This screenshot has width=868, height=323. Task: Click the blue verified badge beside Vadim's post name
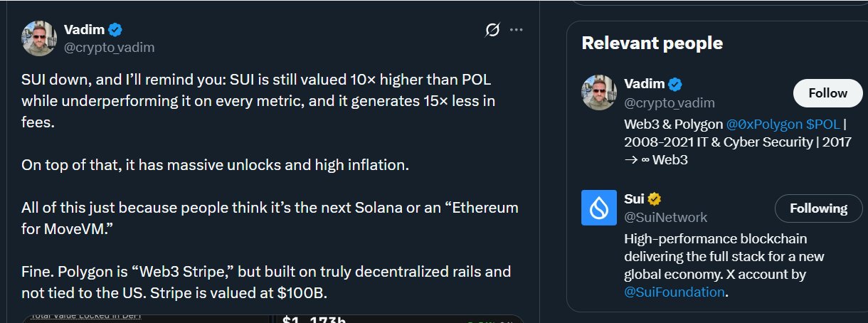115,30
